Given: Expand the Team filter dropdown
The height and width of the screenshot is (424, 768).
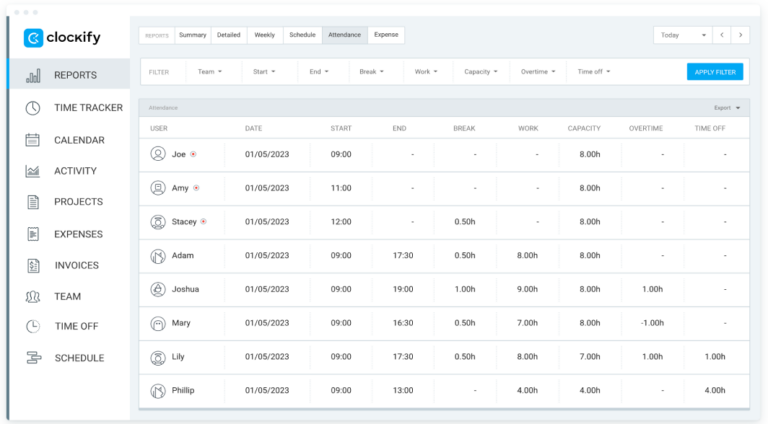Looking at the screenshot, I should pyautogui.click(x=209, y=72).
